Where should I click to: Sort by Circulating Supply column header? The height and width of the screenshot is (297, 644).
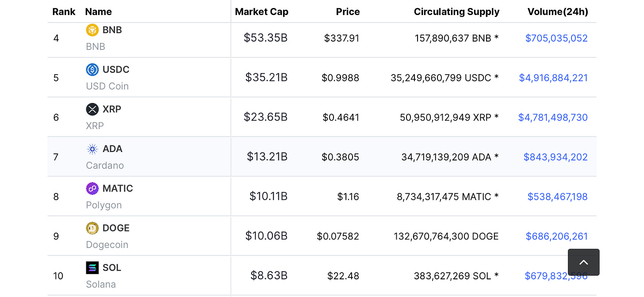(x=456, y=12)
